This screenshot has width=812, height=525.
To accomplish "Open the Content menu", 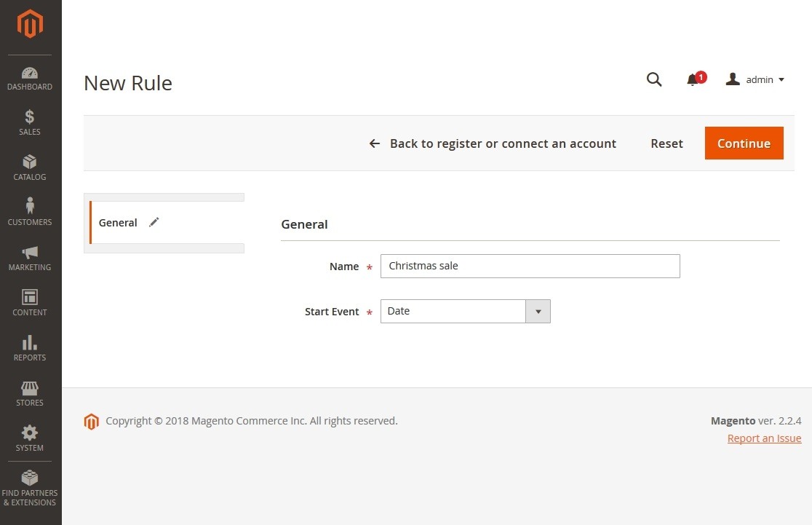I will pos(30,303).
